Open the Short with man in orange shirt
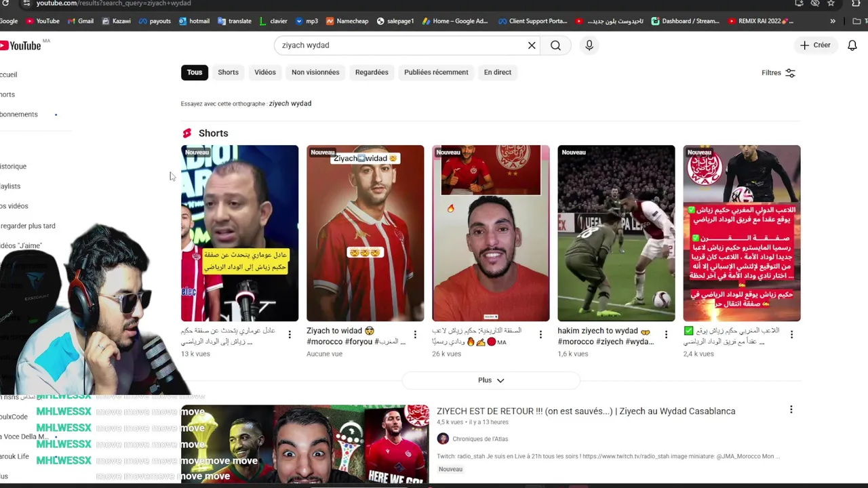This screenshot has height=488, width=868. tap(490, 233)
